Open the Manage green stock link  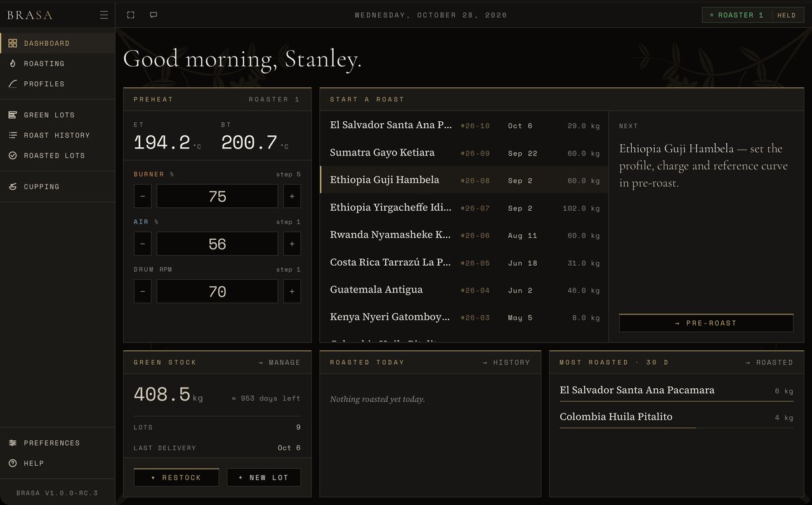(x=279, y=362)
